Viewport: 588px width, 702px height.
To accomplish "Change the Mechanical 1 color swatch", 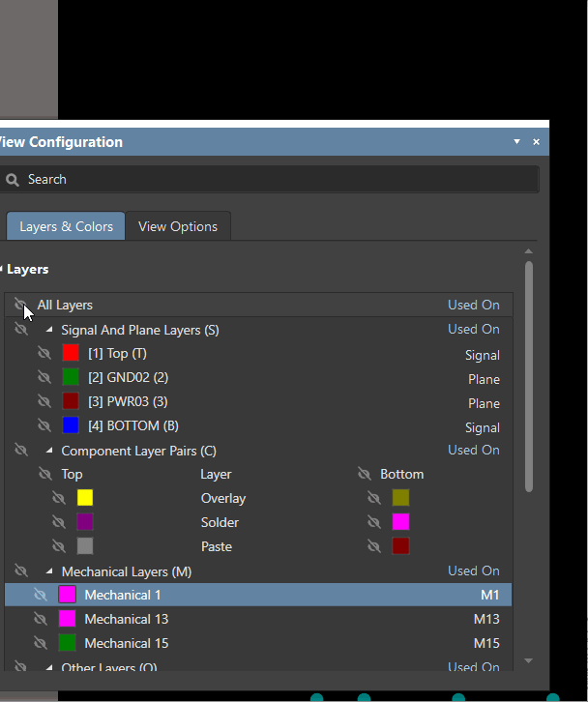I will point(67,595).
